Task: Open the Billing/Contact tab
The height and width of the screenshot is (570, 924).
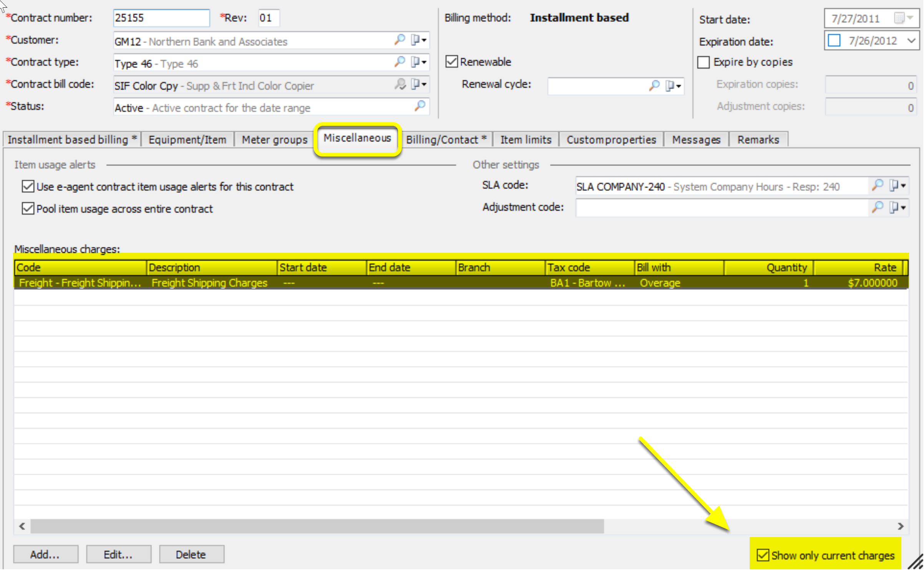Action: coord(446,139)
